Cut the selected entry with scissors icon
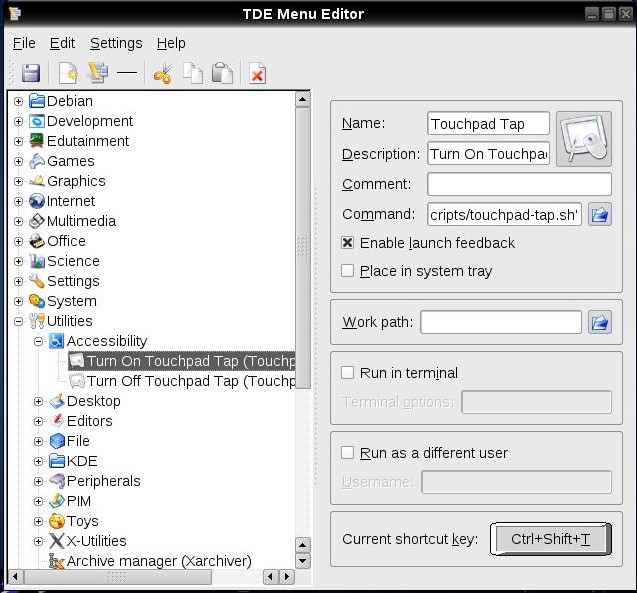 (x=163, y=74)
